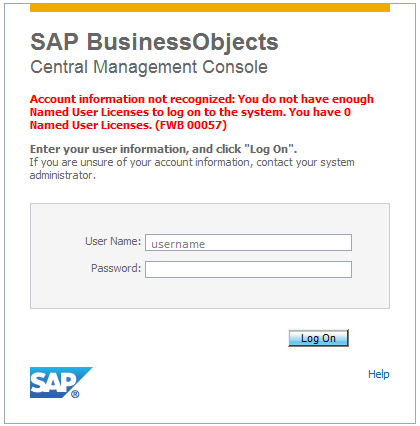Click empty area in gray login panel
The width and height of the screenshot is (420, 426).
click(x=210, y=293)
